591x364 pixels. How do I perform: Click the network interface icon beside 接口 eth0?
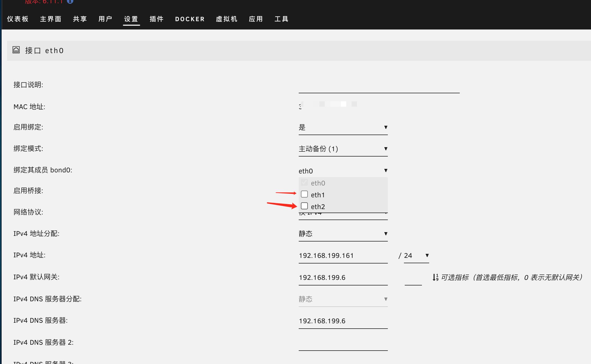(16, 50)
